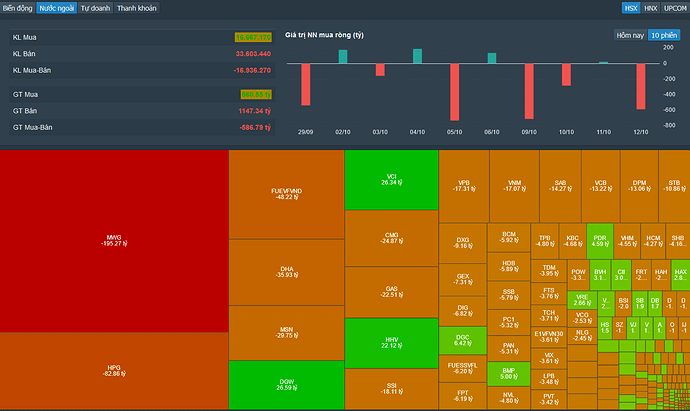690x411 pixels.
Task: Open the HPG treemap tile
Action: tap(114, 371)
